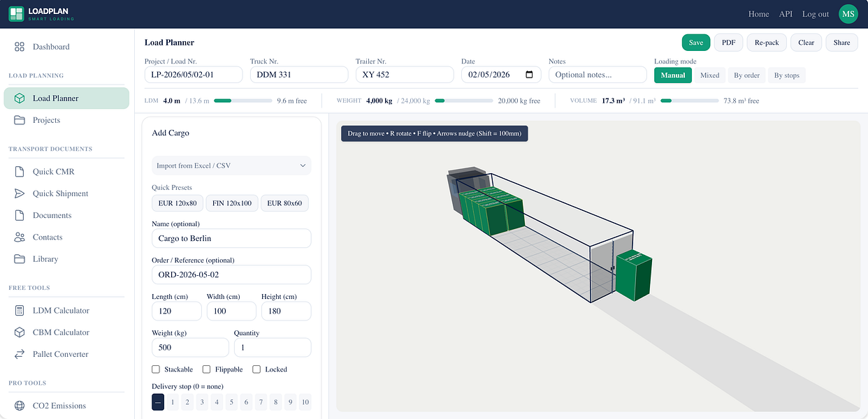
Task: Select By order loading mode
Action: tap(746, 75)
